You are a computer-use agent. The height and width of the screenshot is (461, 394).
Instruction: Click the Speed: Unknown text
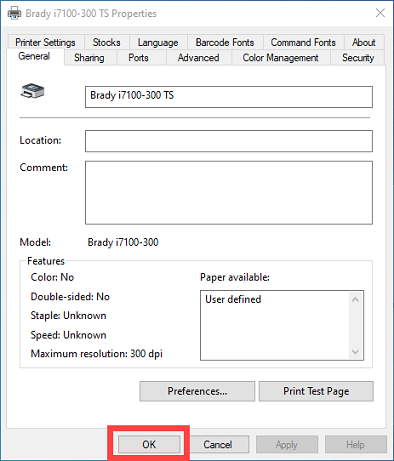click(x=68, y=335)
